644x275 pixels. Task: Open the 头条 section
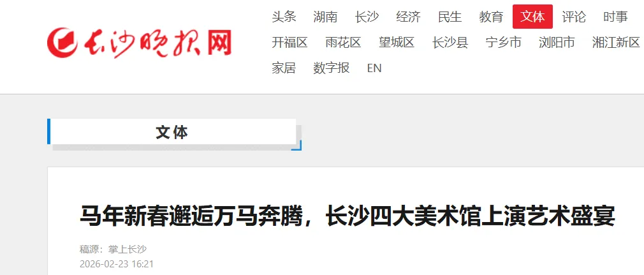[284, 17]
